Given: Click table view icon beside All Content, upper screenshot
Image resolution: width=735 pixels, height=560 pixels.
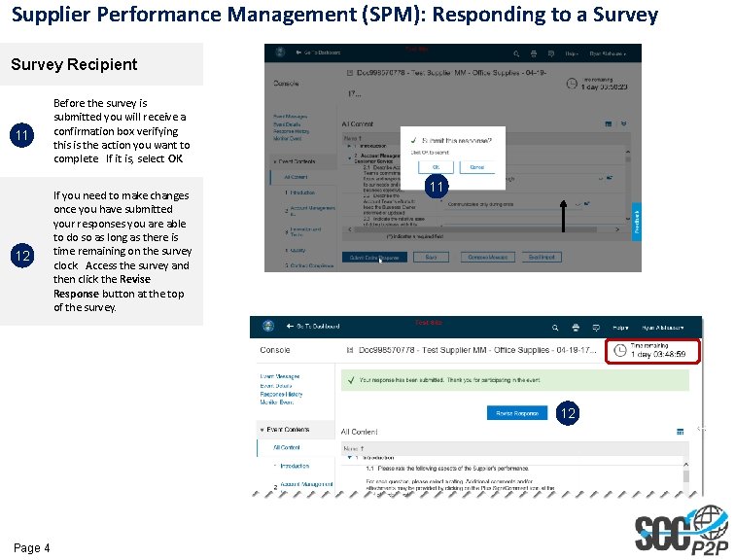Looking at the screenshot, I should click(x=608, y=123).
